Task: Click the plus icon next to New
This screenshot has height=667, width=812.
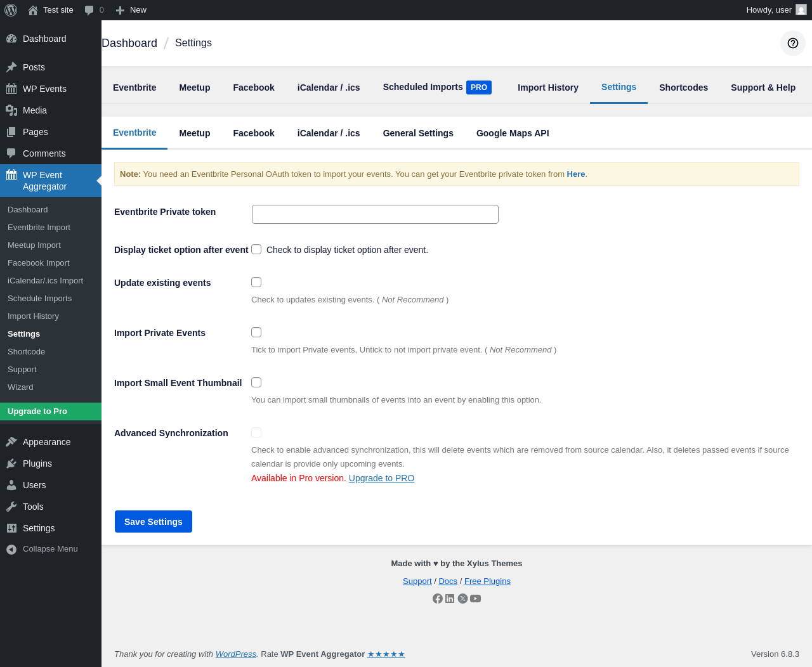Action: click(120, 10)
